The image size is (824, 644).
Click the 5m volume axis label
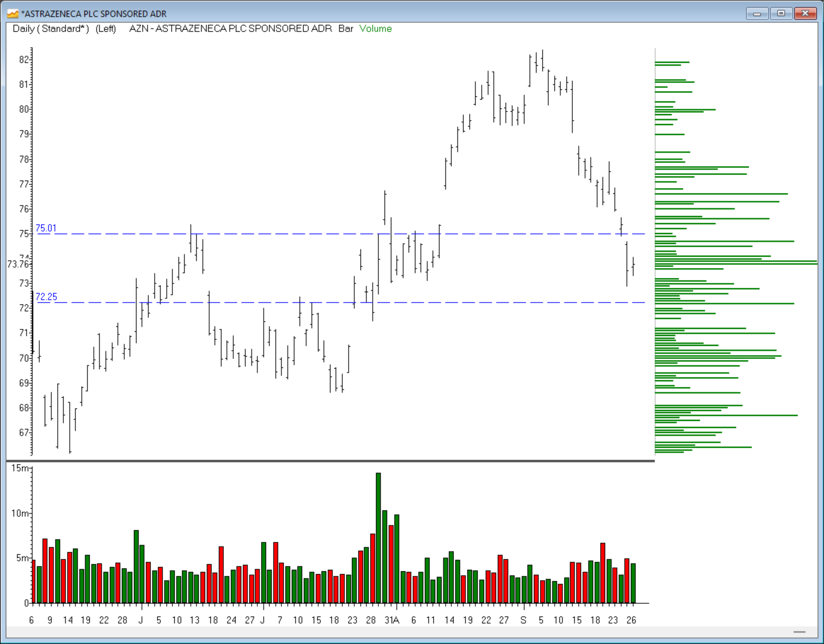pyautogui.click(x=23, y=558)
